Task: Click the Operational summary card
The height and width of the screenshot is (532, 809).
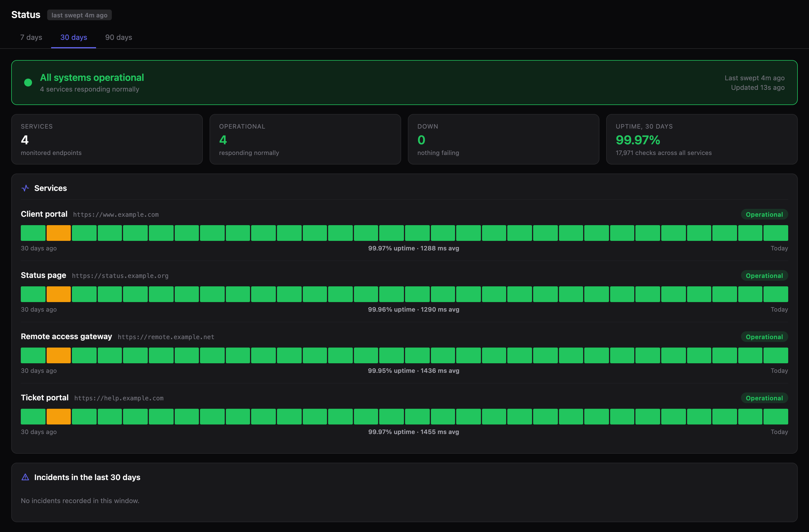Action: (305, 139)
